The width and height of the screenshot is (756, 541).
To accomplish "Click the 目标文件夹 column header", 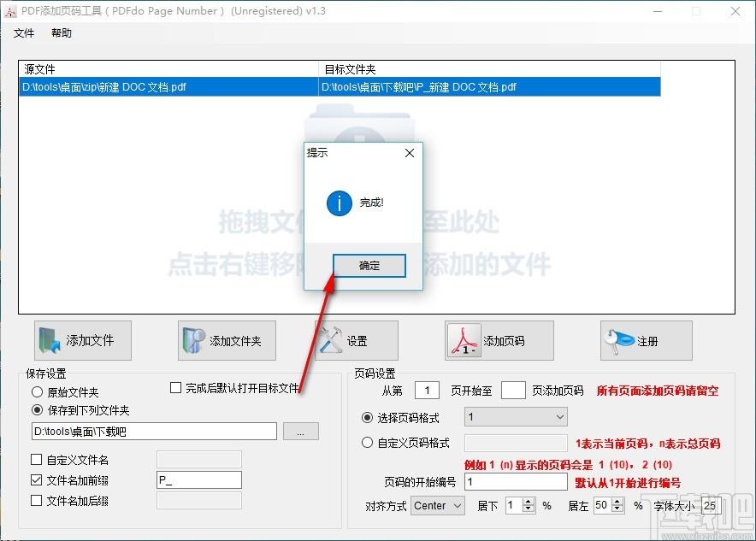I will click(489, 69).
